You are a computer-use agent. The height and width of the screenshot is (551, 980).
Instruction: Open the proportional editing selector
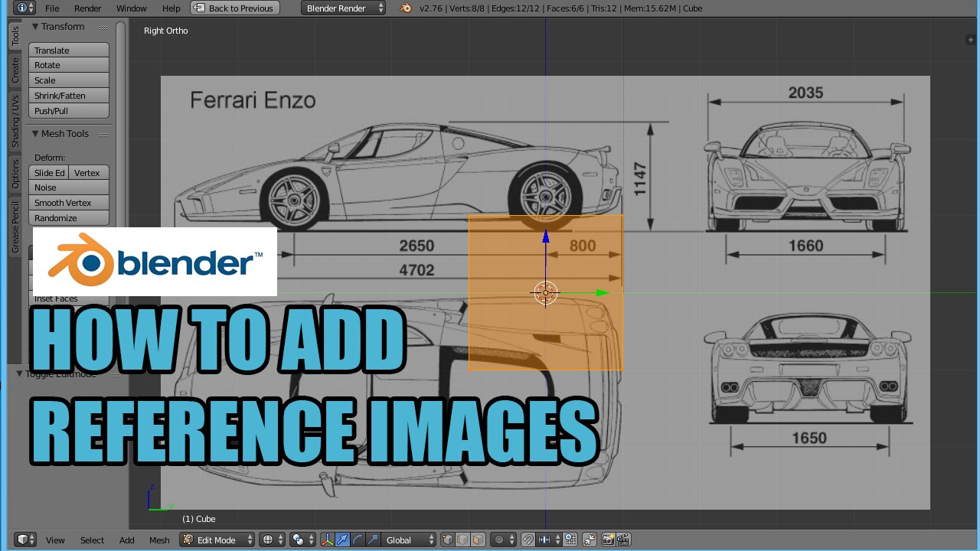pos(504,540)
